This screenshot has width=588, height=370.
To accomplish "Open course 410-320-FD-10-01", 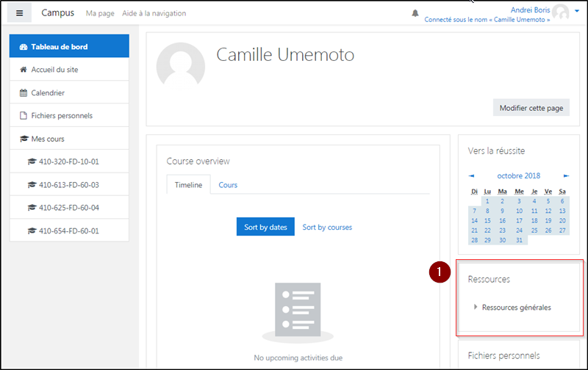I will click(68, 162).
